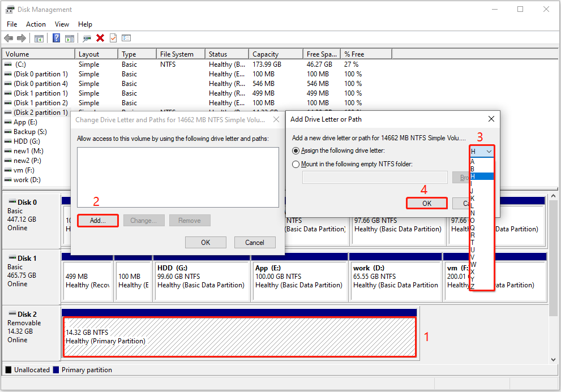Screen dimensions: 561x392
Task: Click the Forward navigation arrow
Action: coord(21,38)
